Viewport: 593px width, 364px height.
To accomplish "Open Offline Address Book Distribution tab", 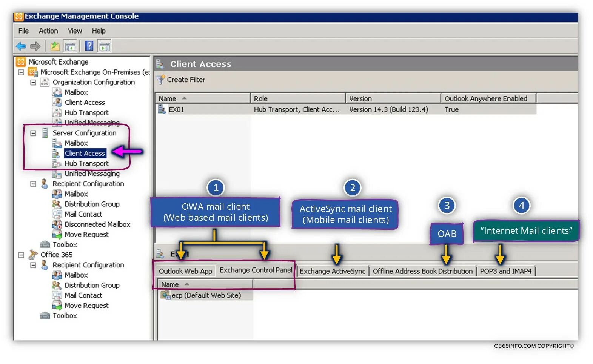I will tap(422, 271).
